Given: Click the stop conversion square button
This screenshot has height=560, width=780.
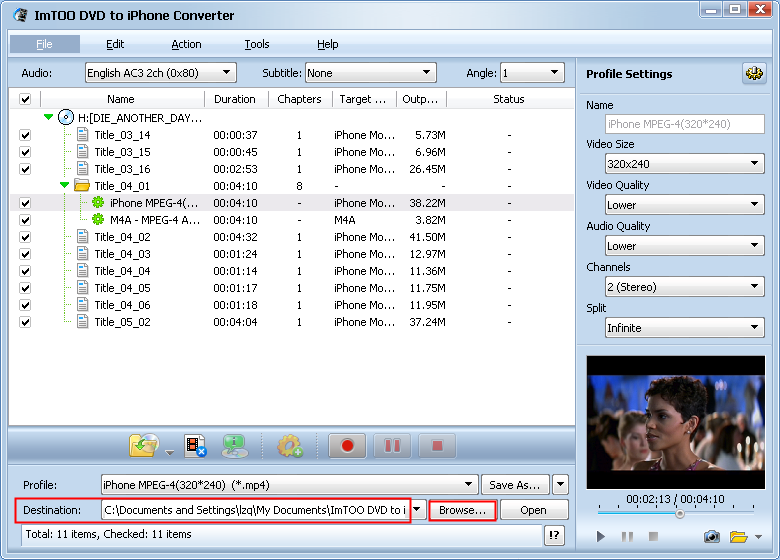Looking at the screenshot, I should 437,446.
